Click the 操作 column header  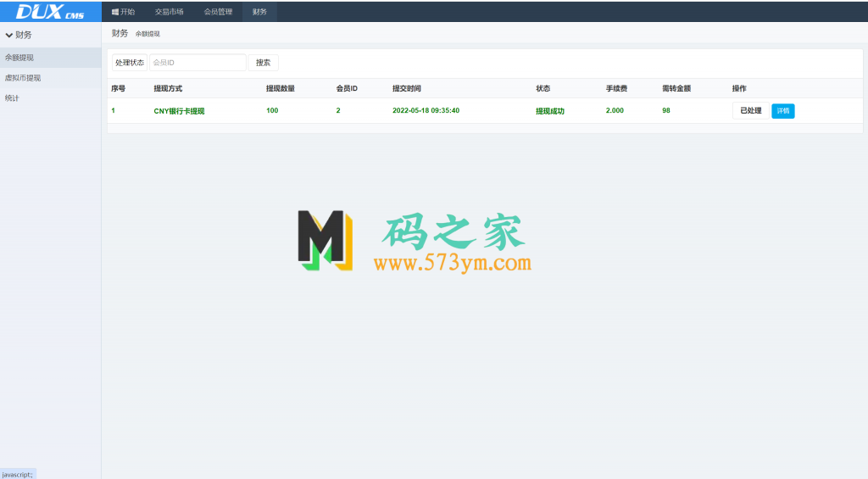[x=739, y=89]
